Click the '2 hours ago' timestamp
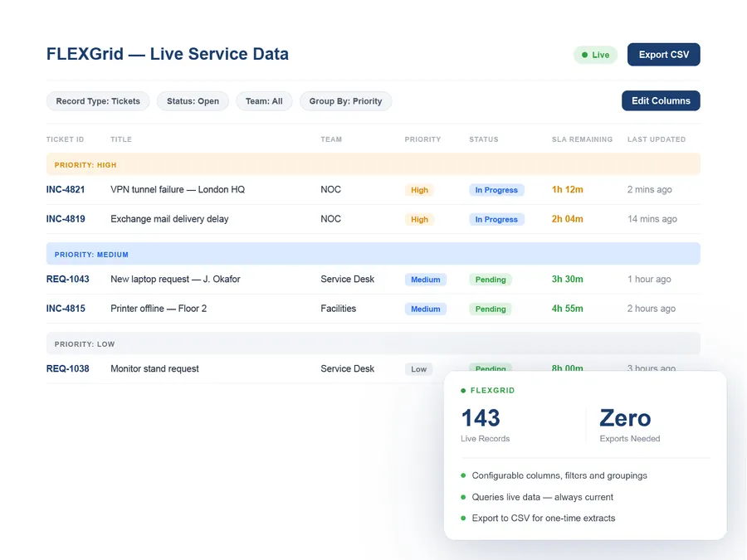Image resolution: width=747 pixels, height=560 pixels. (652, 309)
